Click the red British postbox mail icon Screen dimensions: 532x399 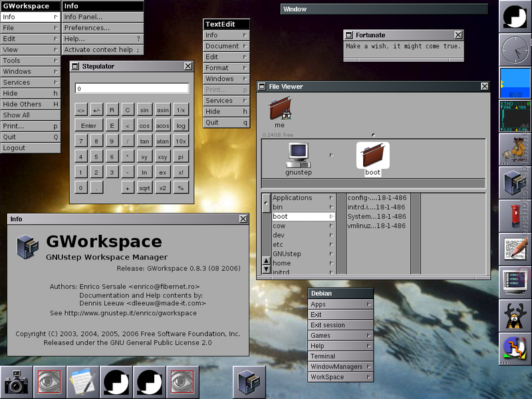(x=515, y=216)
